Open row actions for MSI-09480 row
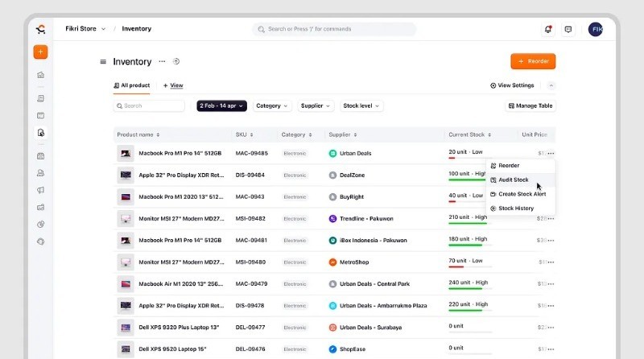644x359 pixels. coord(551,262)
